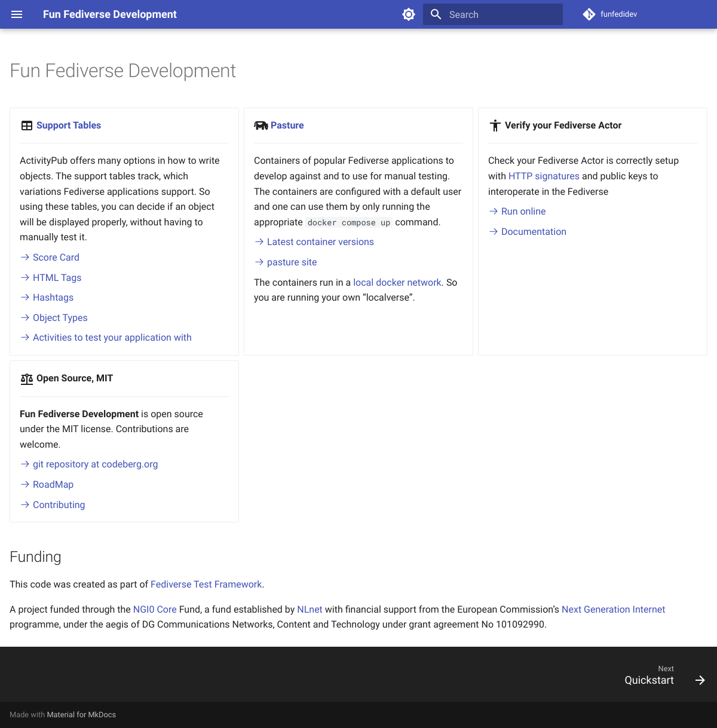Screen dimensions: 717x728
Task: Click the Funding section heading
Action: pyautogui.click(x=35, y=557)
